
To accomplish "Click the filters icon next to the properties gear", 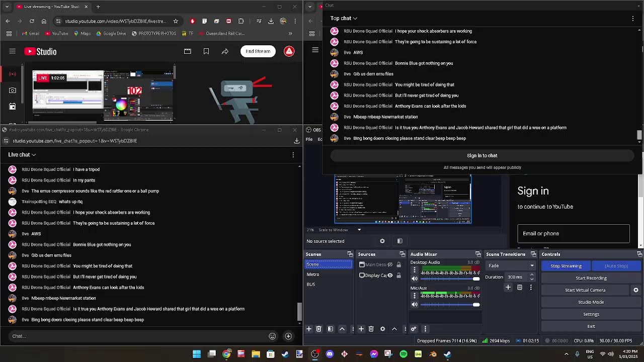I will coord(400,241).
